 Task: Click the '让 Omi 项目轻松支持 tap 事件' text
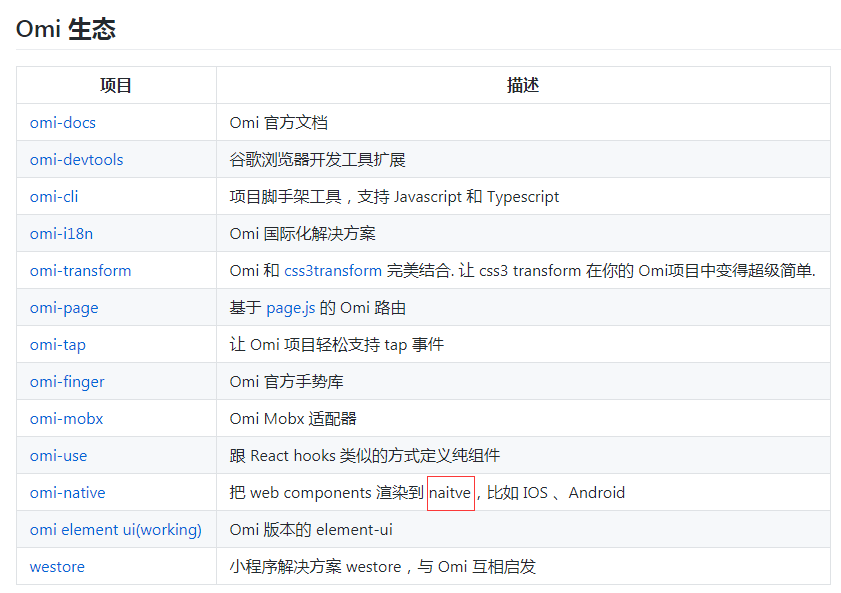337,345
